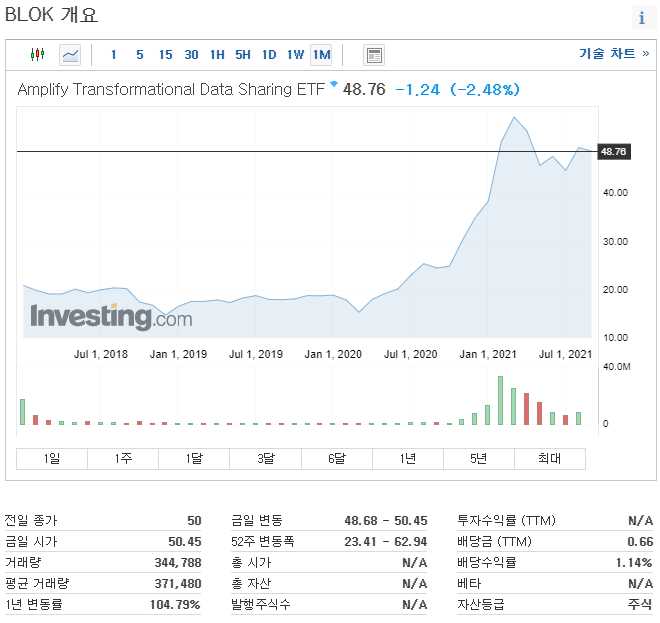This screenshot has width=660, height=623.
Task: Select the 15 minute interval
Action: [x=165, y=55]
